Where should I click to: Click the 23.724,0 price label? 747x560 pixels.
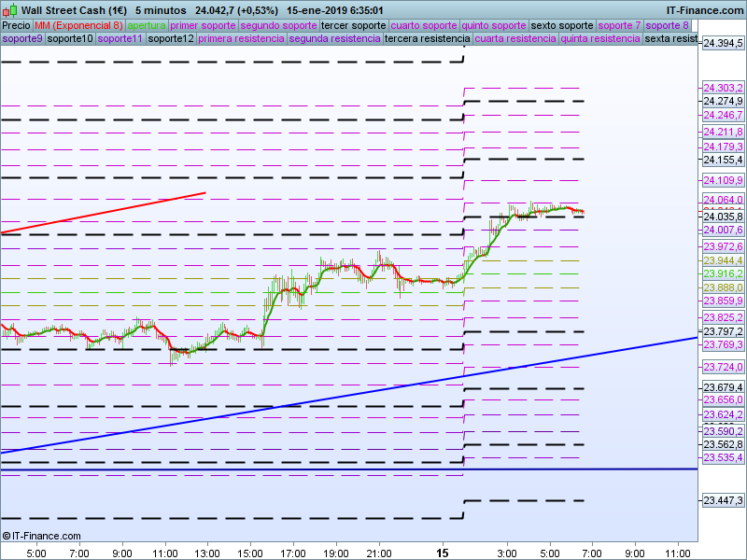pos(723,367)
